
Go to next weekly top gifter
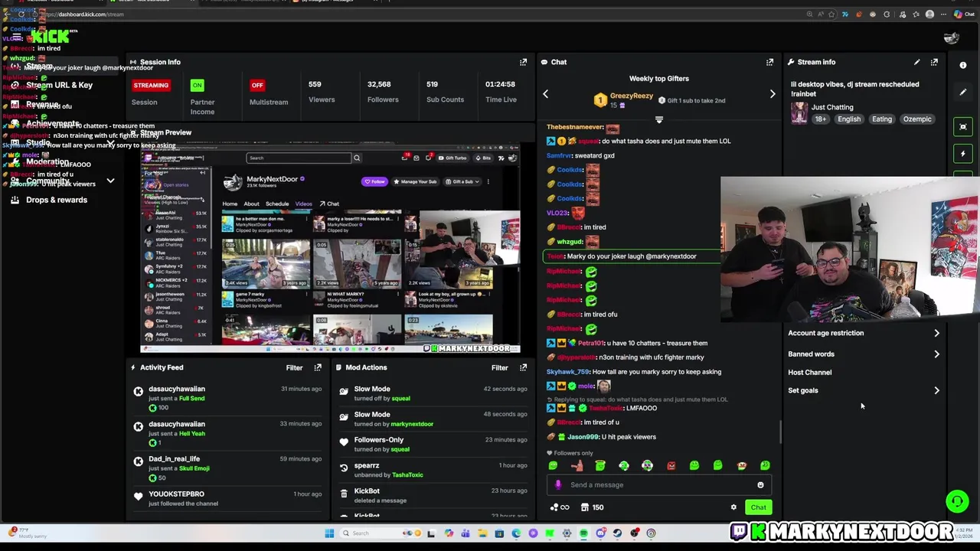point(773,94)
